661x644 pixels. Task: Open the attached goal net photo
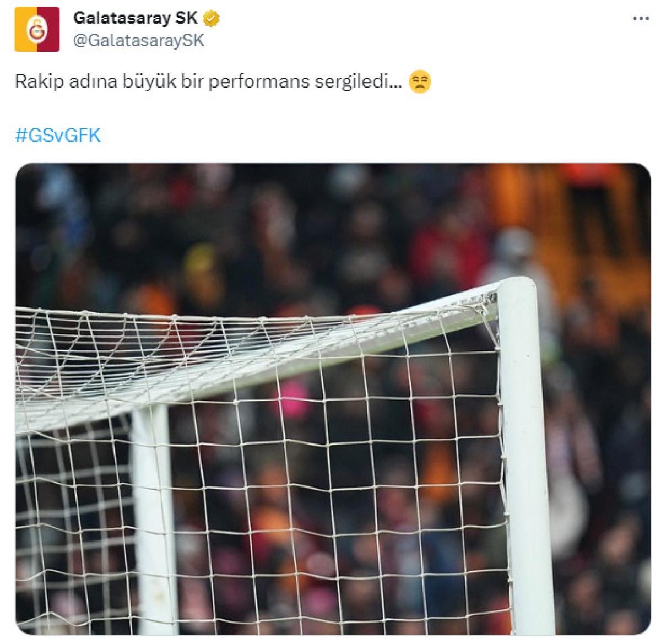333,399
